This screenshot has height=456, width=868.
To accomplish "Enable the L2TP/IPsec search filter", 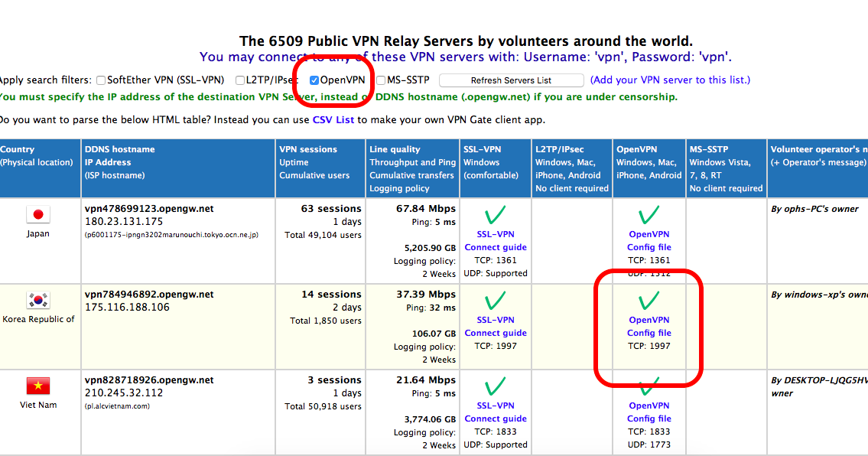I will click(241, 80).
